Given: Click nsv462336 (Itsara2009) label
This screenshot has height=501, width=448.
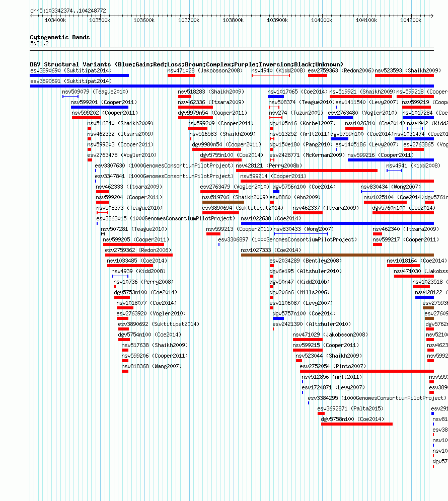Looking at the screenshot, I should tap(211, 102).
